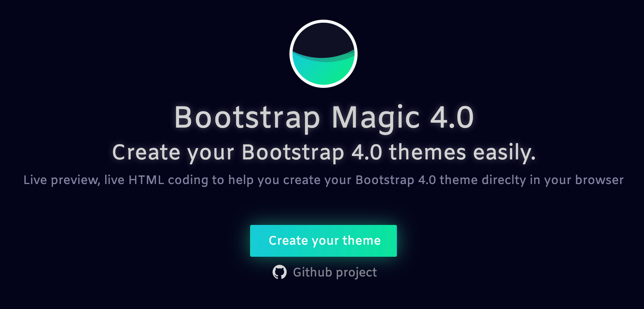Image resolution: width=644 pixels, height=309 pixels.
Task: Click the word "project" beside the GitHub icon
Action: pos(356,272)
